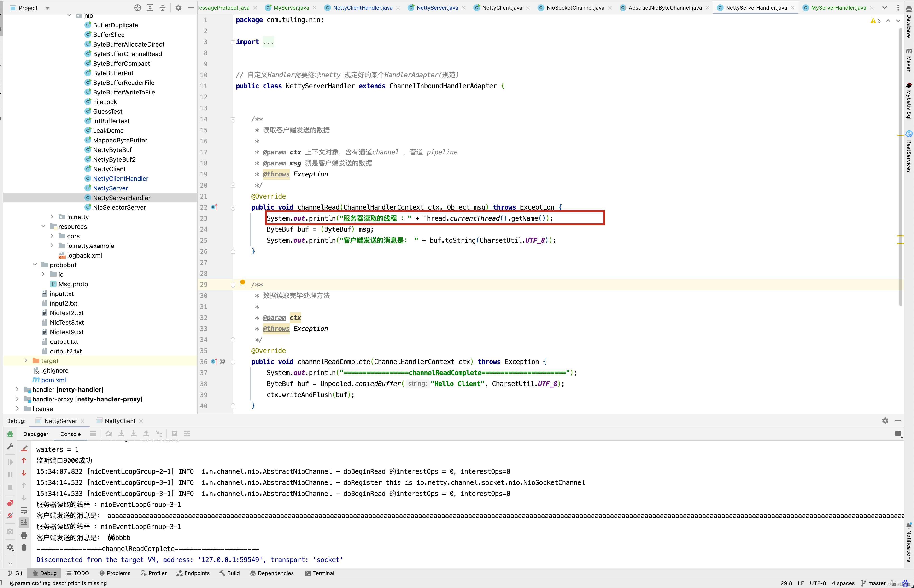Click UTF-8 encoding in status bar
The width and height of the screenshot is (914, 588).
(x=818, y=583)
